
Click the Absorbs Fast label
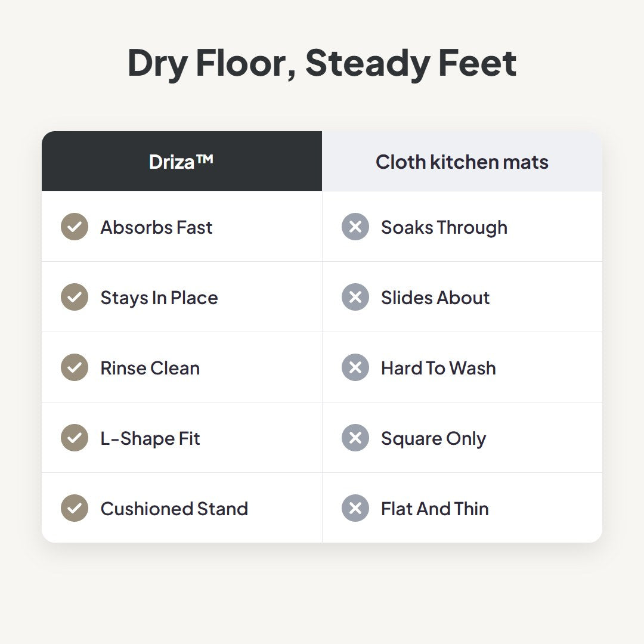(x=156, y=227)
